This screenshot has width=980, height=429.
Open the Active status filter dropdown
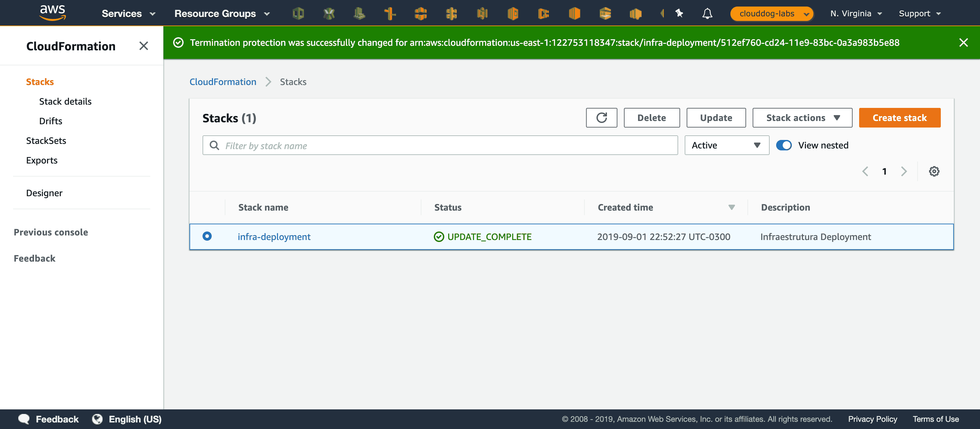pyautogui.click(x=726, y=146)
